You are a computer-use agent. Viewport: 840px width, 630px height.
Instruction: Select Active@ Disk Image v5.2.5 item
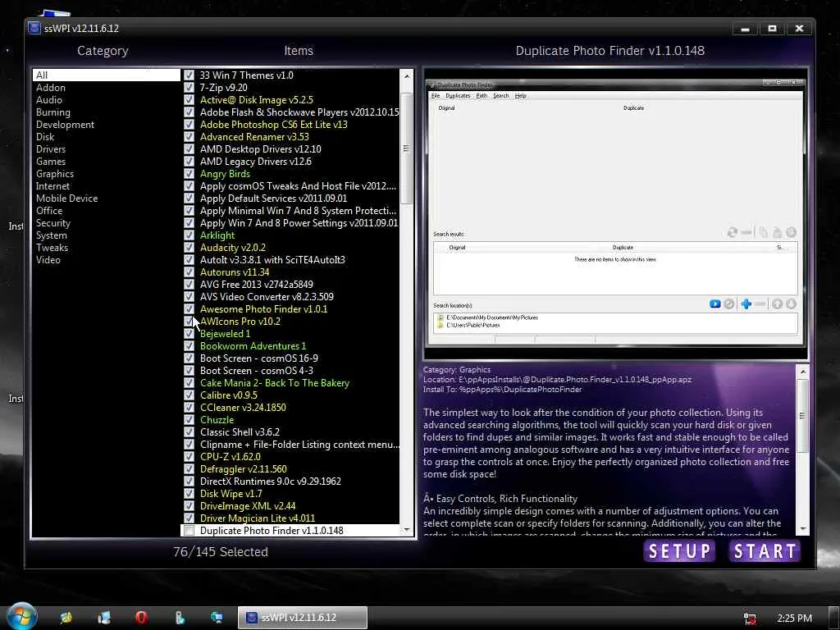coord(257,99)
